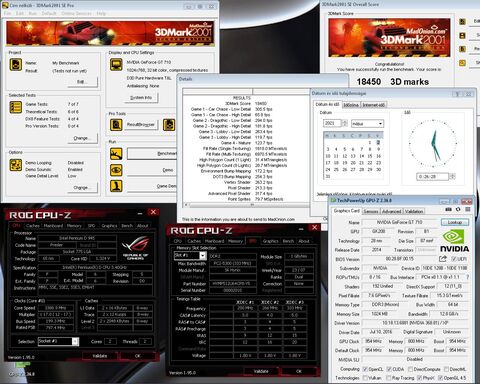Click the second Pro Tools icon beside ResultBrowser

[x=169, y=125]
